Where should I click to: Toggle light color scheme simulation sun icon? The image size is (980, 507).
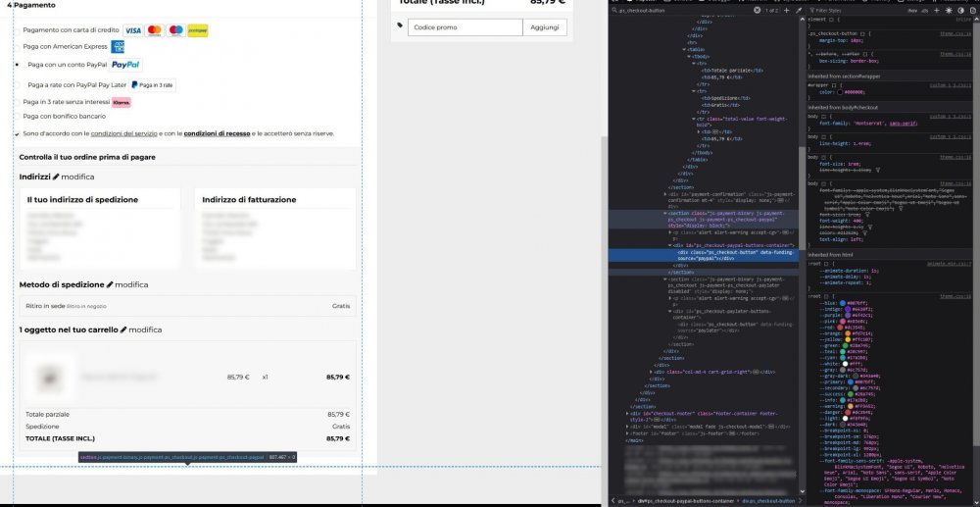click(x=949, y=11)
